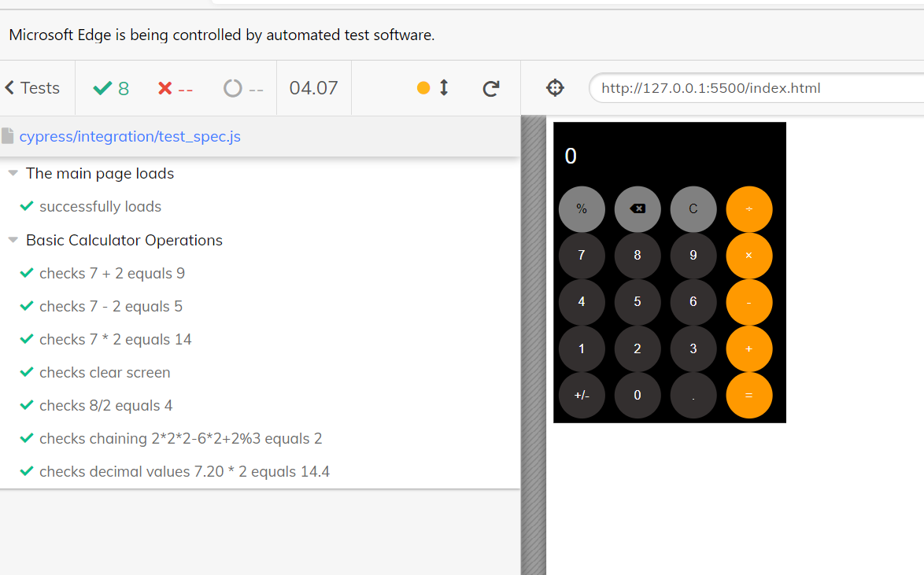Click the orange multiply button

click(749, 256)
